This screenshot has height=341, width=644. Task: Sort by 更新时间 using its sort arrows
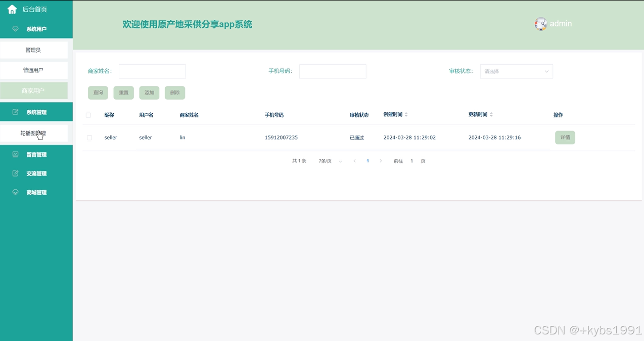click(x=491, y=115)
